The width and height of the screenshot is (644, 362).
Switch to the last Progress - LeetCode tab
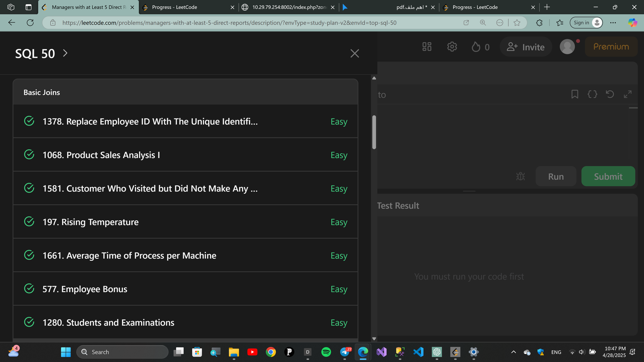pos(490,7)
